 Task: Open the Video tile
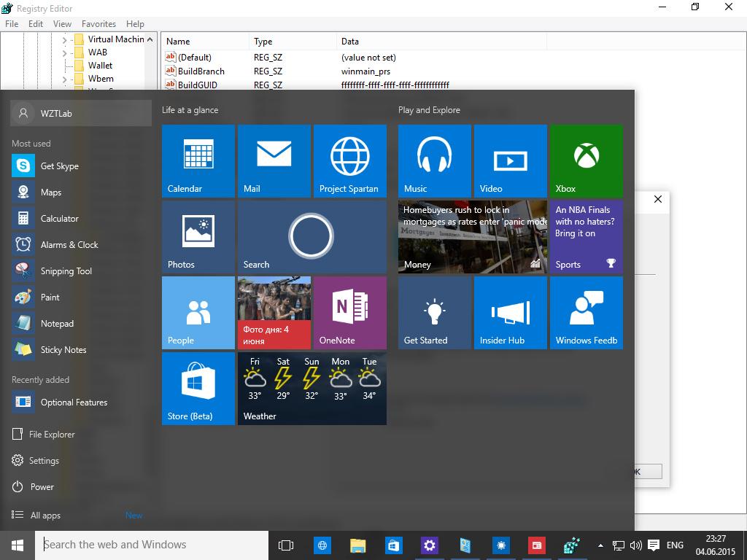coord(510,161)
